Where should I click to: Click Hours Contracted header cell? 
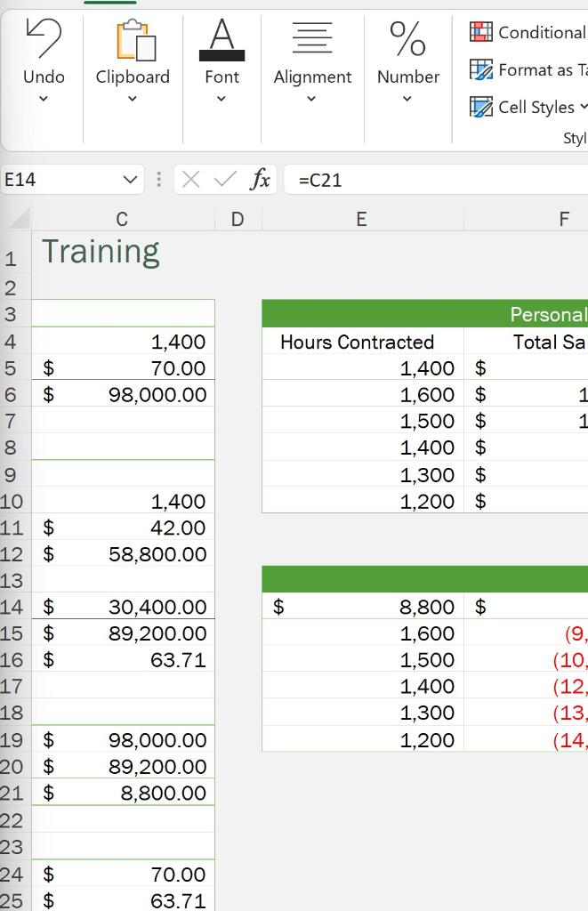coord(363,342)
